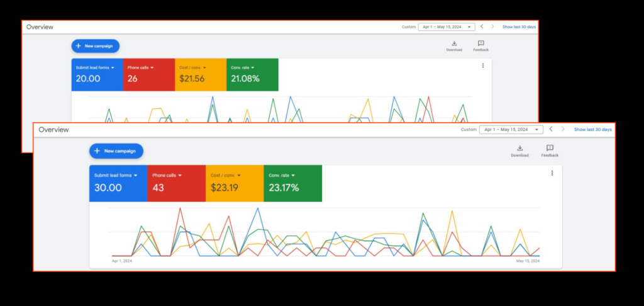Expand Phone calls metric showing 43
Image resolution: width=644 pixels, height=306 pixels.
point(180,176)
